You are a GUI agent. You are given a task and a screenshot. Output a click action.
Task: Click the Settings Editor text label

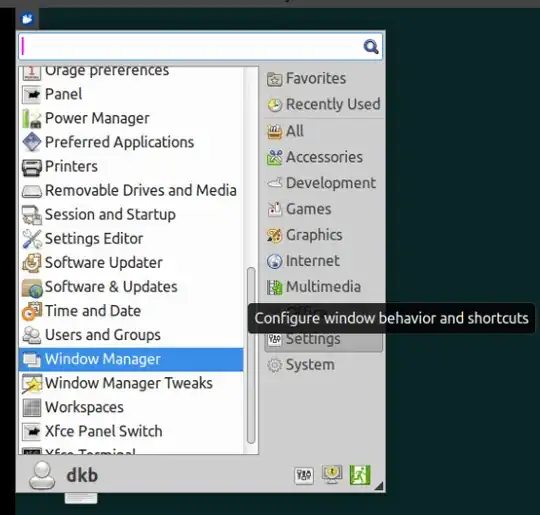tap(94, 239)
